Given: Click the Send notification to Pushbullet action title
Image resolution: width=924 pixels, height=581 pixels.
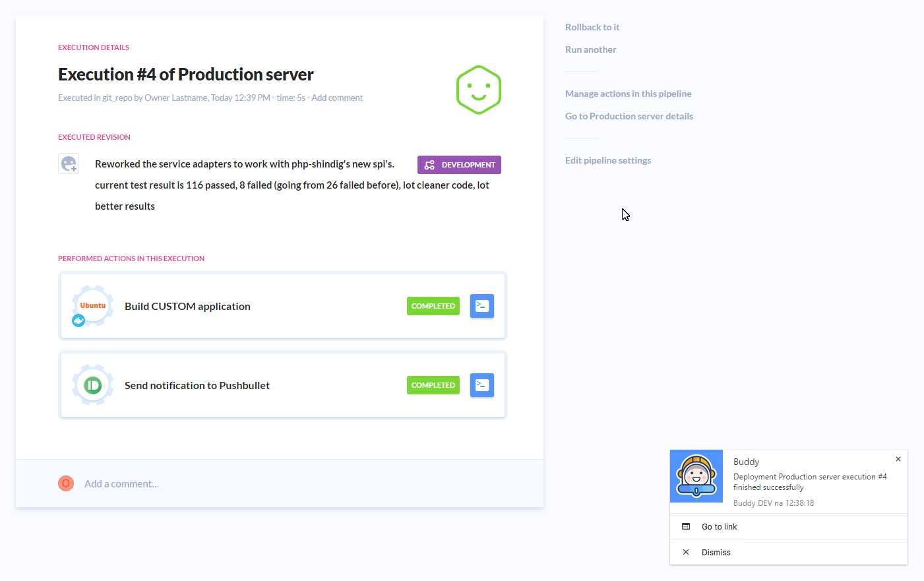Looking at the screenshot, I should point(197,385).
